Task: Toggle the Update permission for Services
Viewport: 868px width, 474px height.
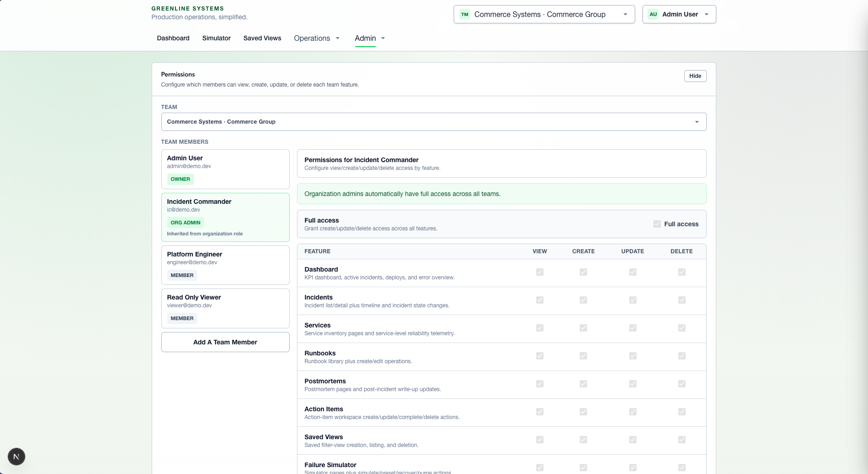Action: pos(632,328)
